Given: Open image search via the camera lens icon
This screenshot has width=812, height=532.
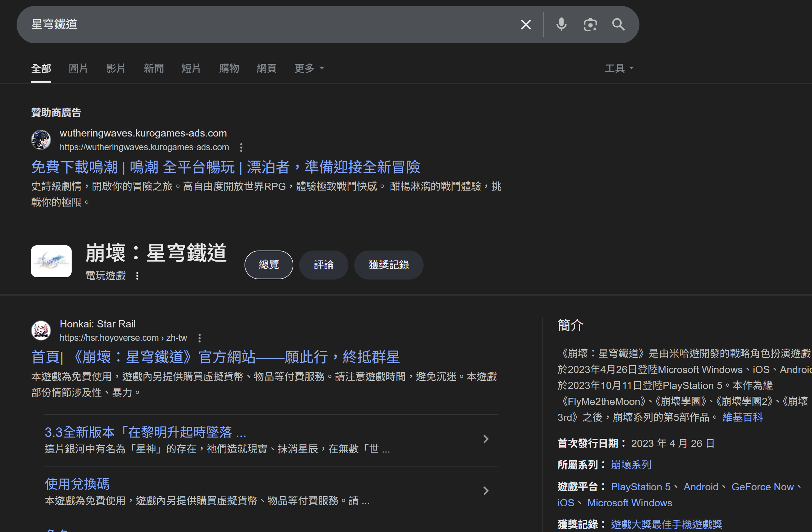Looking at the screenshot, I should click(x=590, y=24).
